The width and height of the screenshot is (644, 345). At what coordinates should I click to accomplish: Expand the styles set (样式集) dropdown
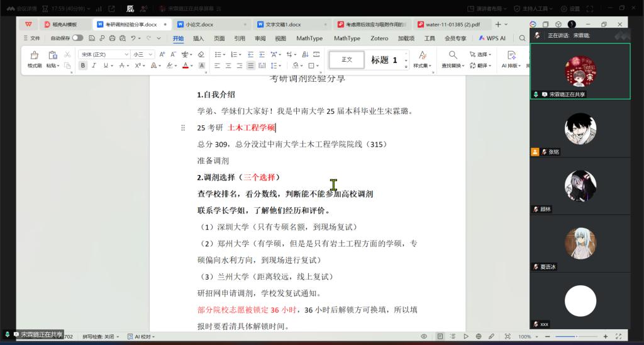click(x=421, y=65)
